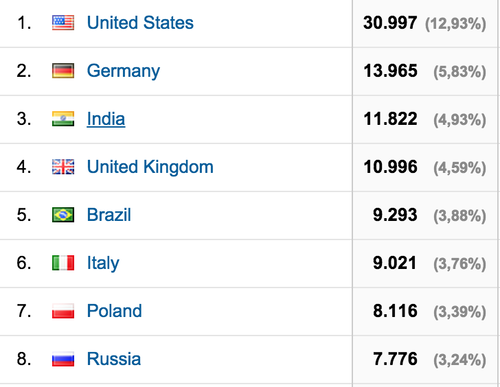Image resolution: width=500 pixels, height=387 pixels.
Task: Click the India flag icon
Action: (x=63, y=119)
